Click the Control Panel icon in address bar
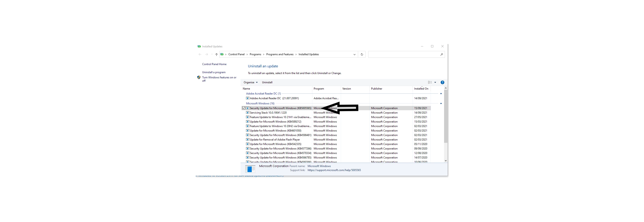The width and height of the screenshot is (644, 222). point(222,54)
